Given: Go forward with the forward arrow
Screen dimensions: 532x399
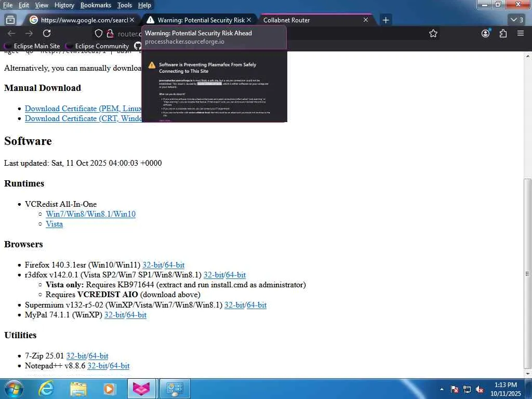Looking at the screenshot, I should pos(29,33).
